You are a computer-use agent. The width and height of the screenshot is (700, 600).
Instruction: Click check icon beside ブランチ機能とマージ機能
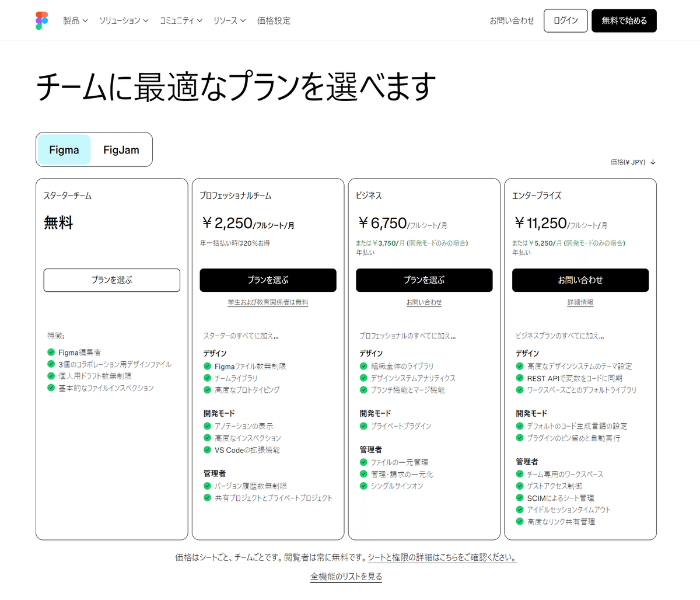tap(363, 389)
